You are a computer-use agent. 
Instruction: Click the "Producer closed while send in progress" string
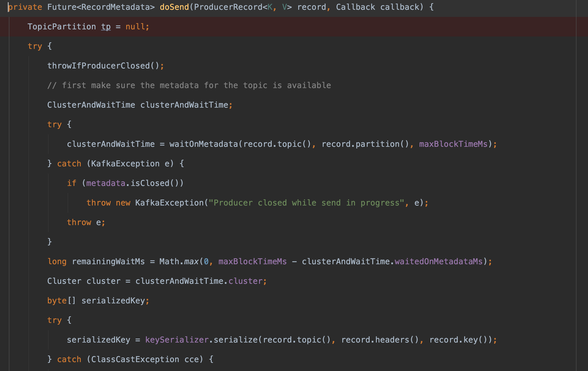[306, 203]
